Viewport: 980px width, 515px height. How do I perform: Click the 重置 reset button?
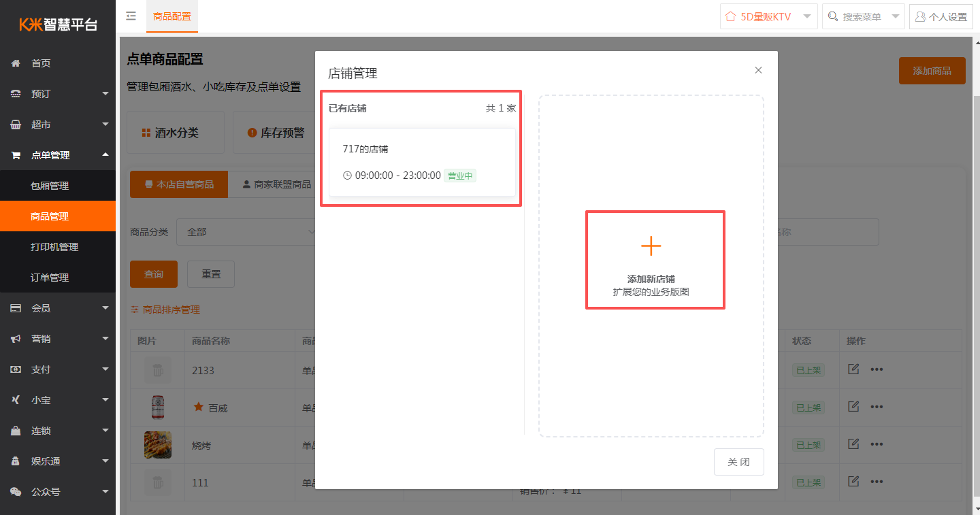click(x=211, y=274)
